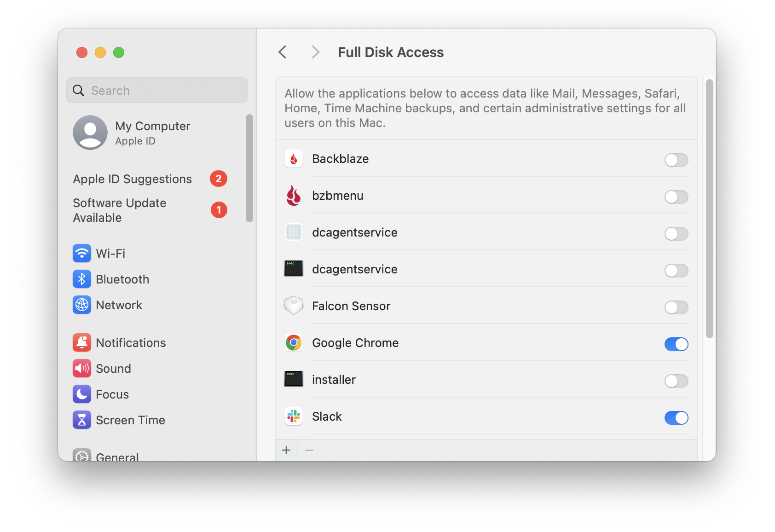775x532 pixels.
Task: Select the installer row label
Action: tap(334, 380)
